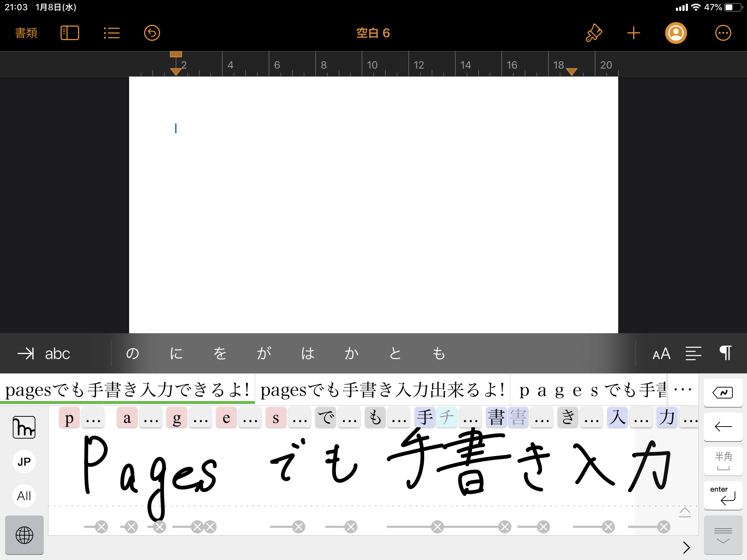Select the 入 character chip
The height and width of the screenshot is (560, 747).
(x=618, y=417)
